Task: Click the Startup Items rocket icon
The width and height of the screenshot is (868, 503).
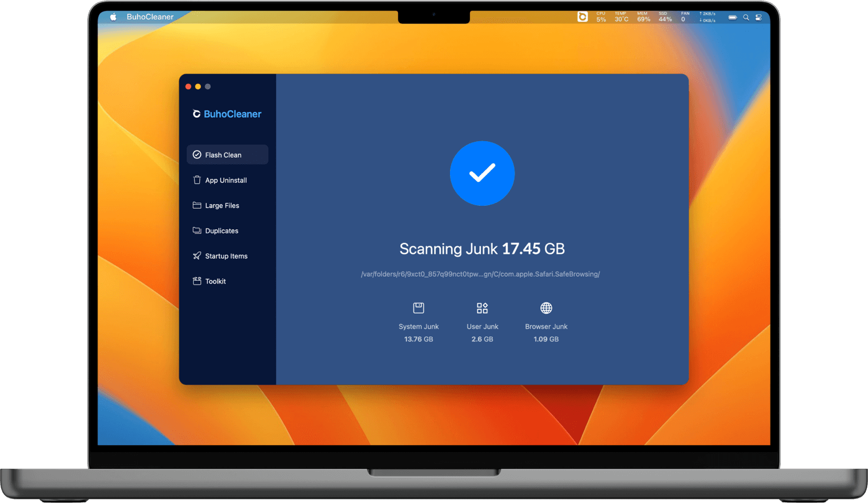Action: tap(197, 256)
